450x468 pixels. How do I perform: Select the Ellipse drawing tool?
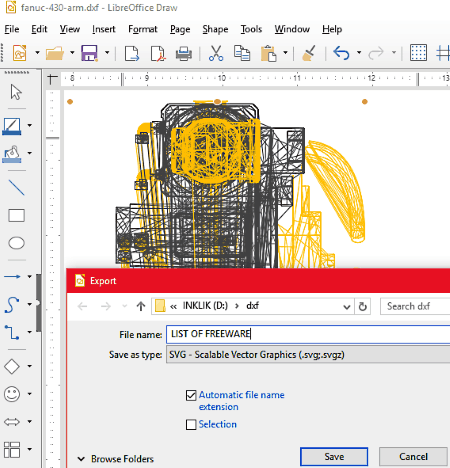[x=16, y=243]
